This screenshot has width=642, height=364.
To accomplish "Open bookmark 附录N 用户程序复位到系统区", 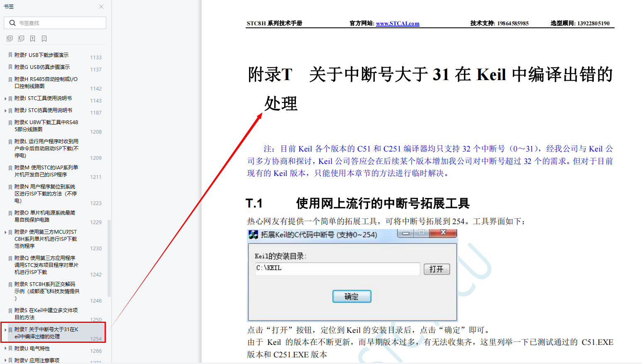I will click(x=46, y=193).
